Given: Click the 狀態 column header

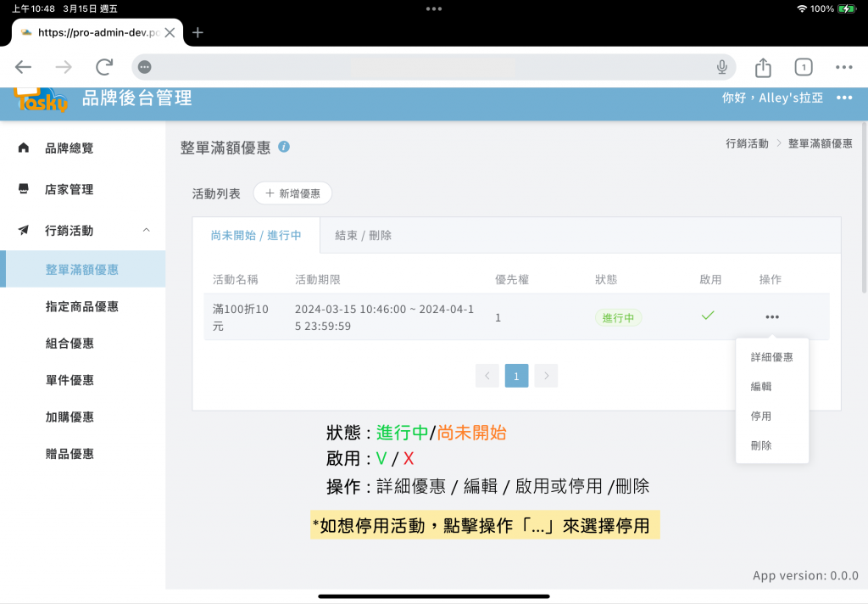Looking at the screenshot, I should (x=605, y=279).
